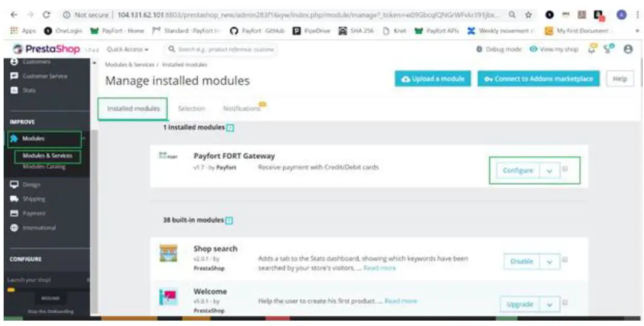Tick the Shop search checkbox
The height and width of the screenshot is (326, 644).
coord(566,259)
